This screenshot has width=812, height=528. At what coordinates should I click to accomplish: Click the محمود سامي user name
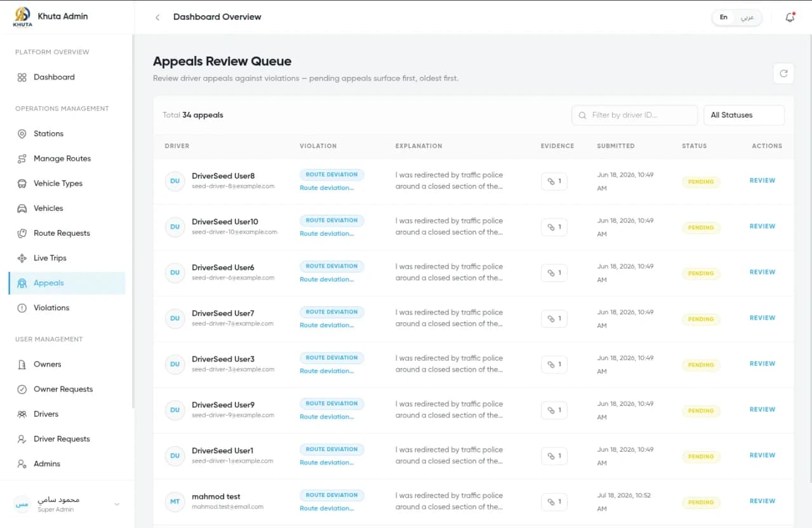point(58,500)
